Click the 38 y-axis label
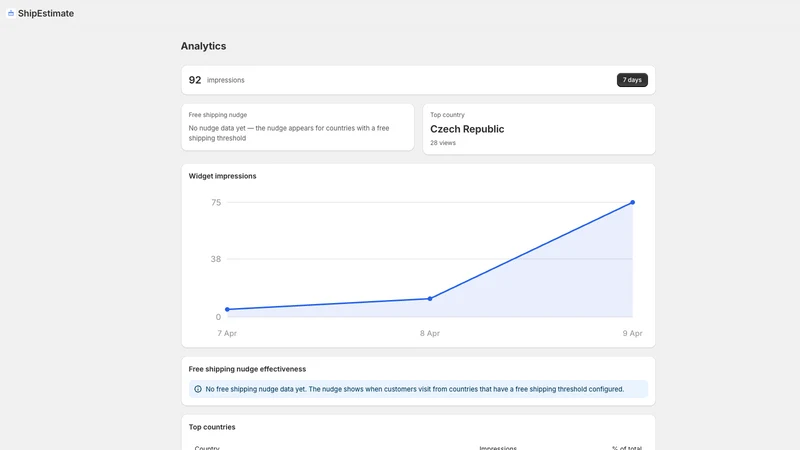The image size is (800, 450). point(216,259)
